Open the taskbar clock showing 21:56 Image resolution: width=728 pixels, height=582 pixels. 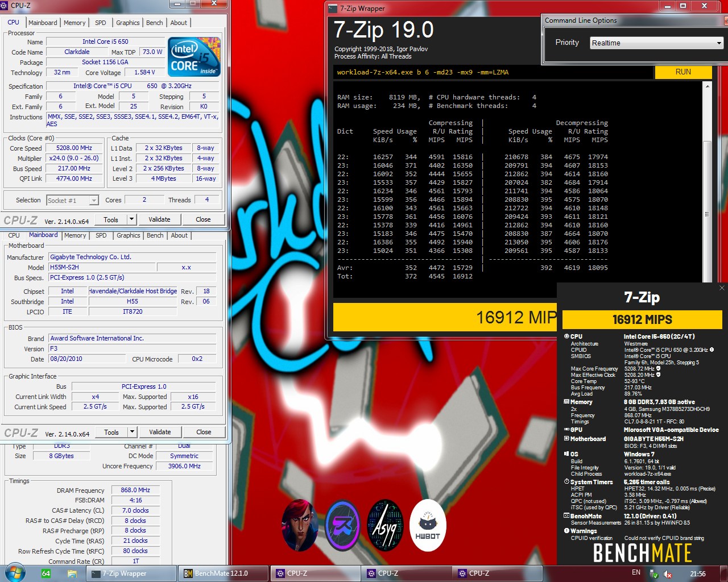(697, 574)
